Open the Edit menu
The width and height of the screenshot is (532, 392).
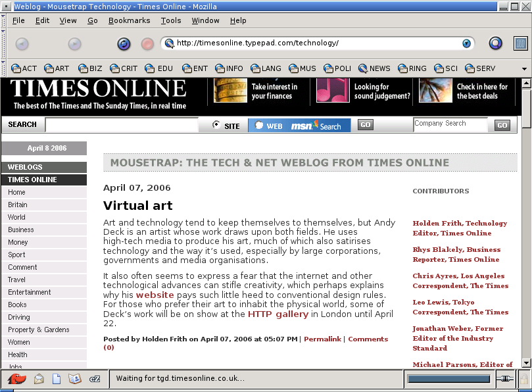point(42,20)
